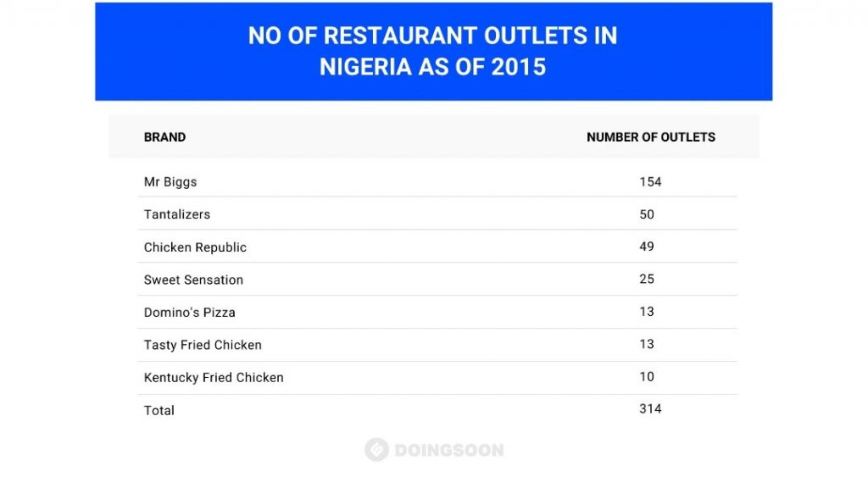Click the Kentucky Fried Chicken brand name
Screen dimensions: 868x488
[x=214, y=378]
